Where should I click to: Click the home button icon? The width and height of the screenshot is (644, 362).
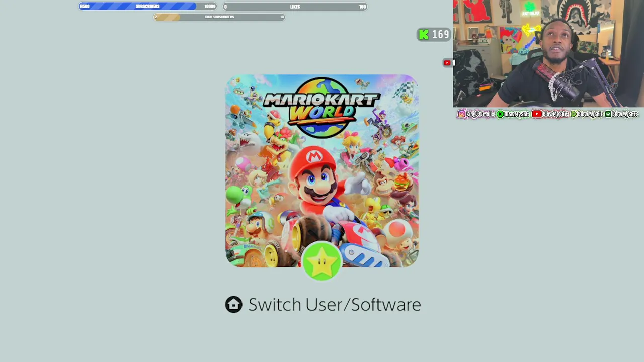tap(233, 304)
